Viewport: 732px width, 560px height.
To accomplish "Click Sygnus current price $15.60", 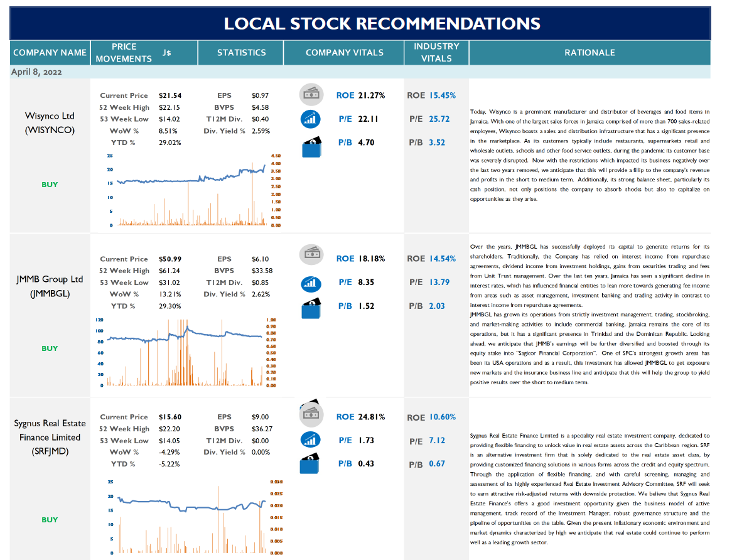I will 170,417.
